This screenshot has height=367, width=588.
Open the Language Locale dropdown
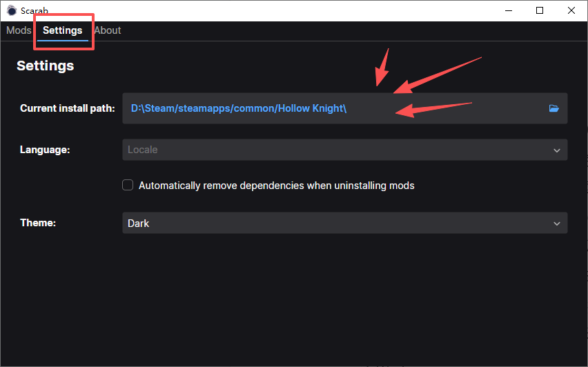344,150
